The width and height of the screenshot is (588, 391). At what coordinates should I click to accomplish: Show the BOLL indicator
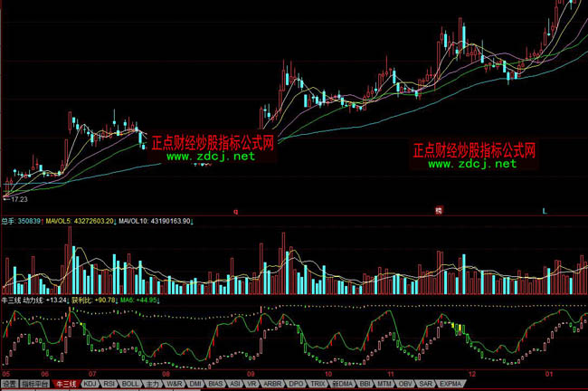coord(129,384)
